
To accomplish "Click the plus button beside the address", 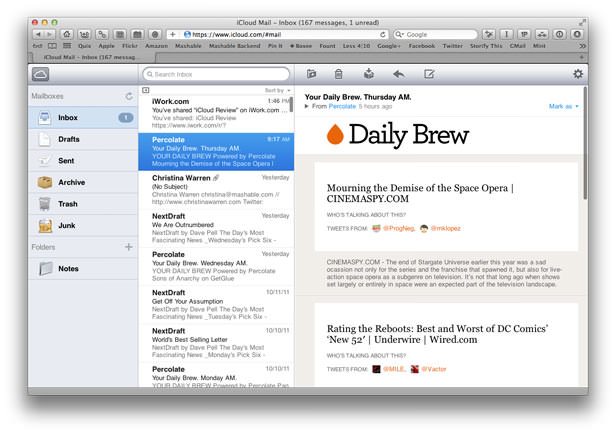I will click(x=172, y=35).
